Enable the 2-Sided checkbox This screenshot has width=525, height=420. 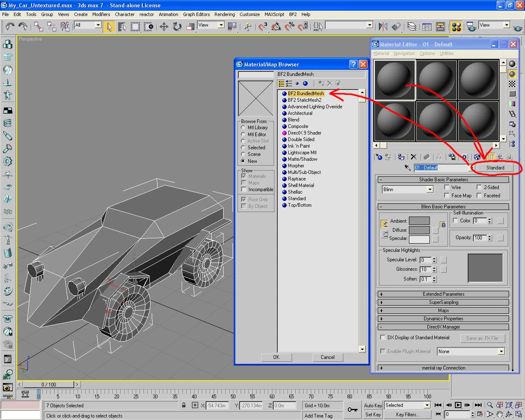click(x=479, y=187)
